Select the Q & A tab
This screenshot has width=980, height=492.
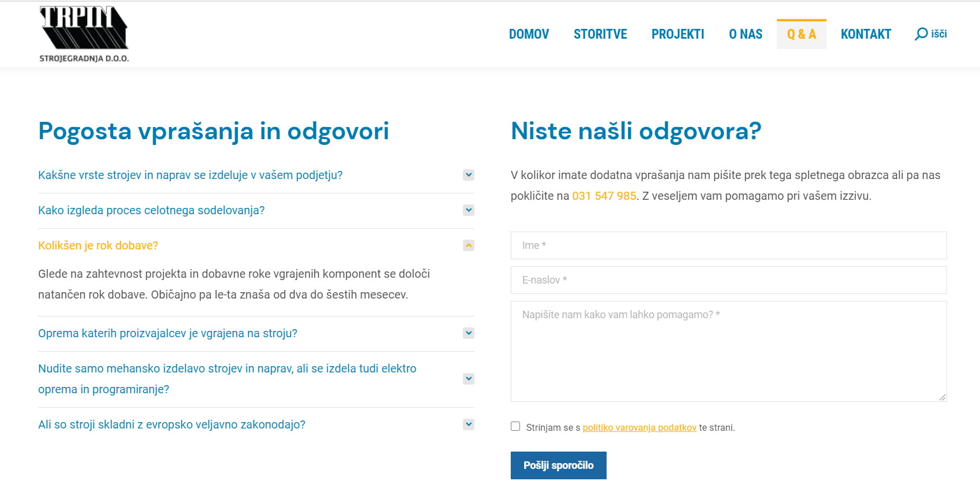click(801, 34)
